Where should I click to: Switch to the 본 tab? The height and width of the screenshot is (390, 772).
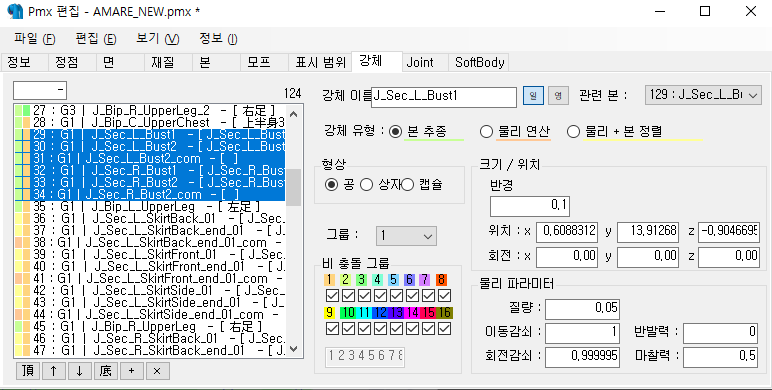coord(216,63)
